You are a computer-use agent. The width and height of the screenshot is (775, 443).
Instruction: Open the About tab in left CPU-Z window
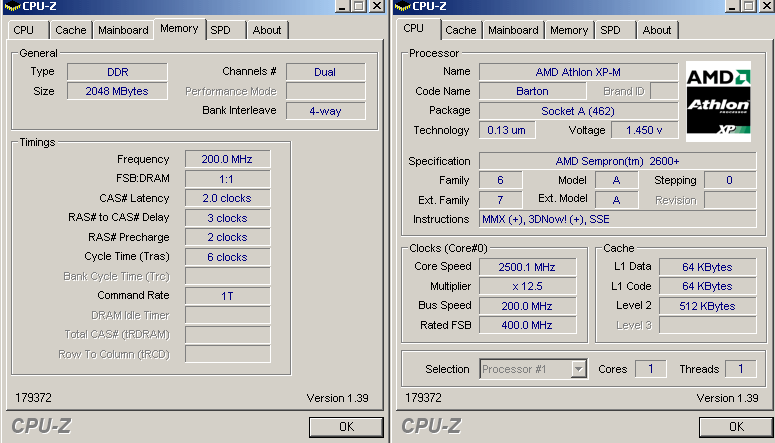[267, 30]
